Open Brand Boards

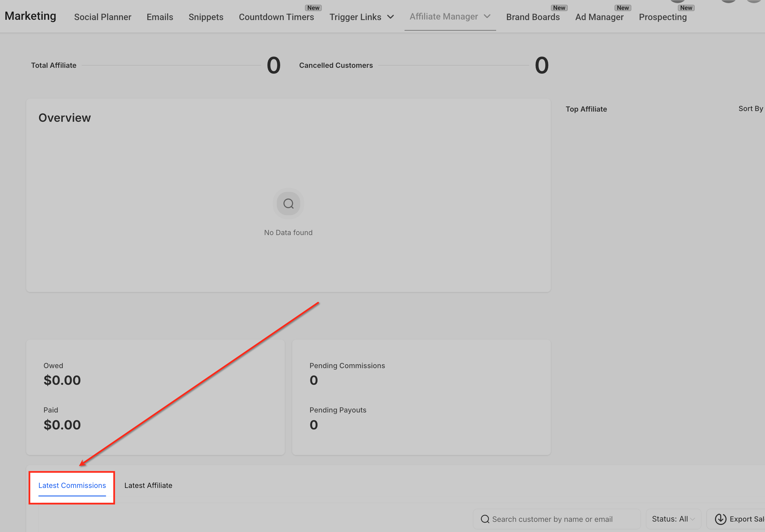click(x=533, y=17)
